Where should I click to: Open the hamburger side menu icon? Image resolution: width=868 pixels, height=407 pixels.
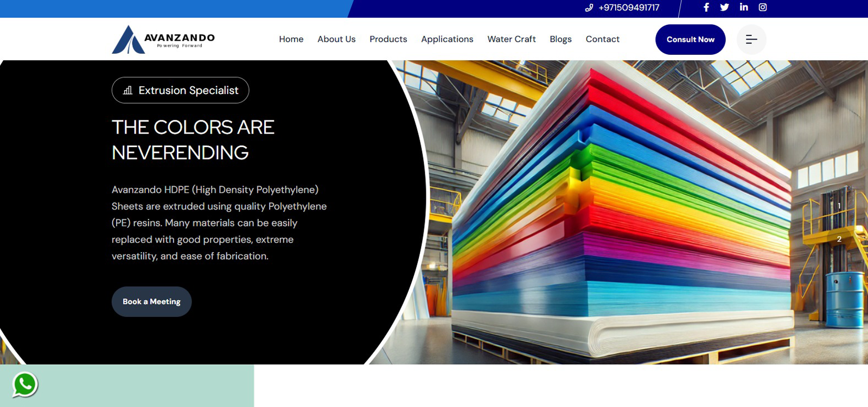point(751,40)
